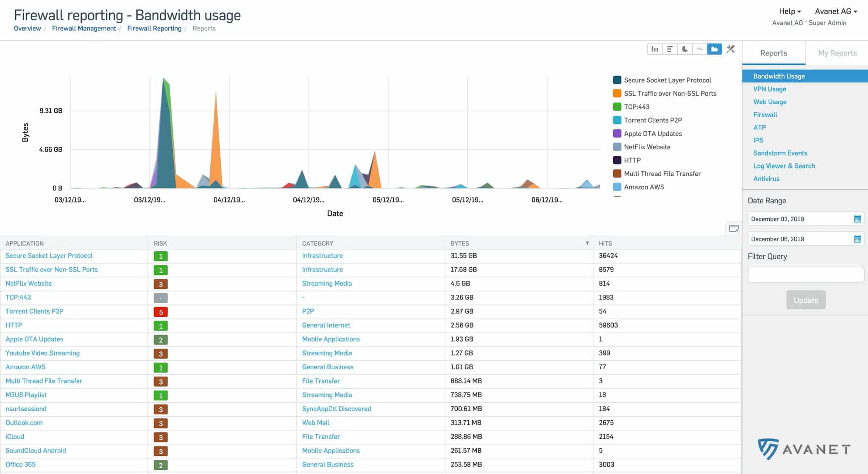Open start date calendar icon

click(857, 219)
